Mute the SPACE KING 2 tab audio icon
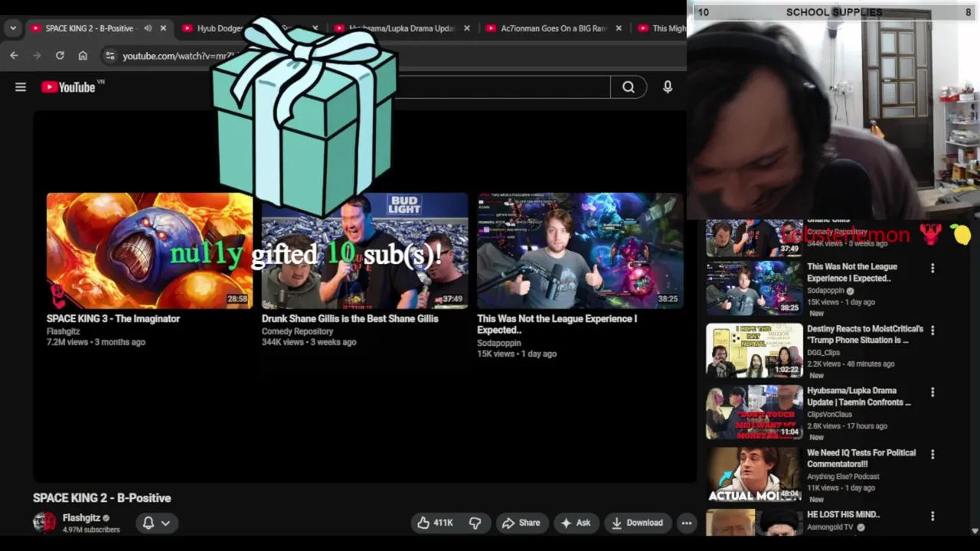 [148, 28]
